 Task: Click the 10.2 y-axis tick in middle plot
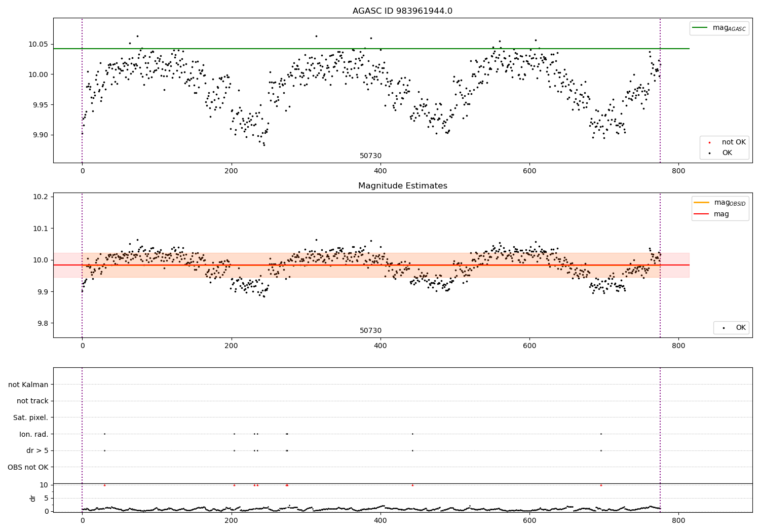pyautogui.click(x=41, y=197)
